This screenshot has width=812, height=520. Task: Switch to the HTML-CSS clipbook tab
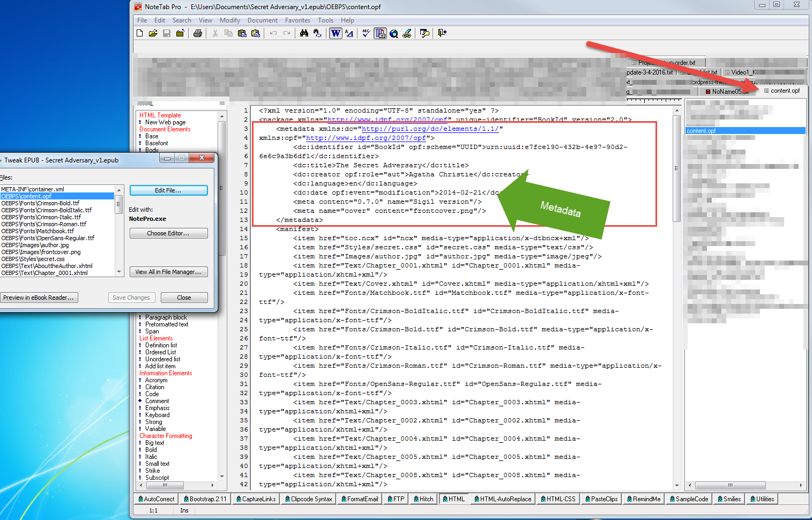point(558,499)
